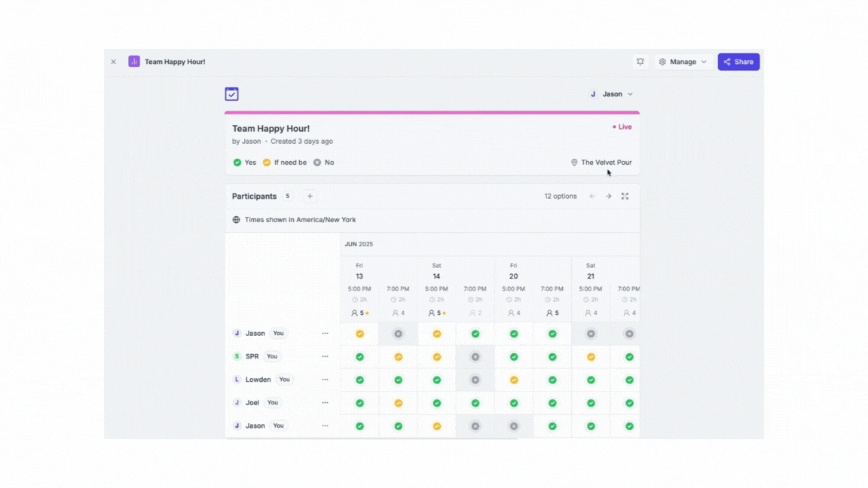The image size is (868, 488).
Task: Go to next options with right arrow
Action: tap(609, 196)
